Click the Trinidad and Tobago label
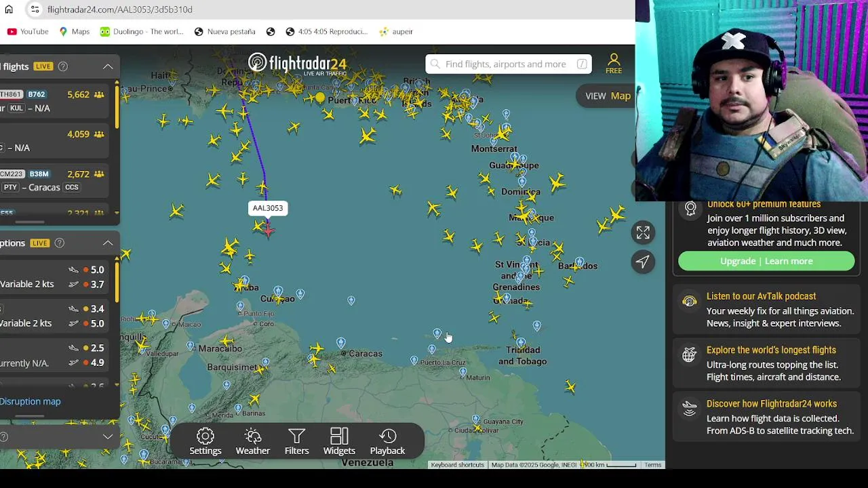The image size is (868, 488). coord(523,356)
